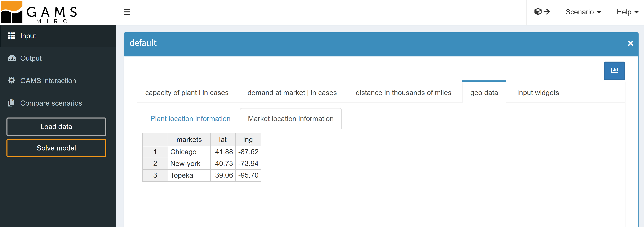Open the Scenario dropdown menu
The height and width of the screenshot is (227, 644).
click(583, 12)
